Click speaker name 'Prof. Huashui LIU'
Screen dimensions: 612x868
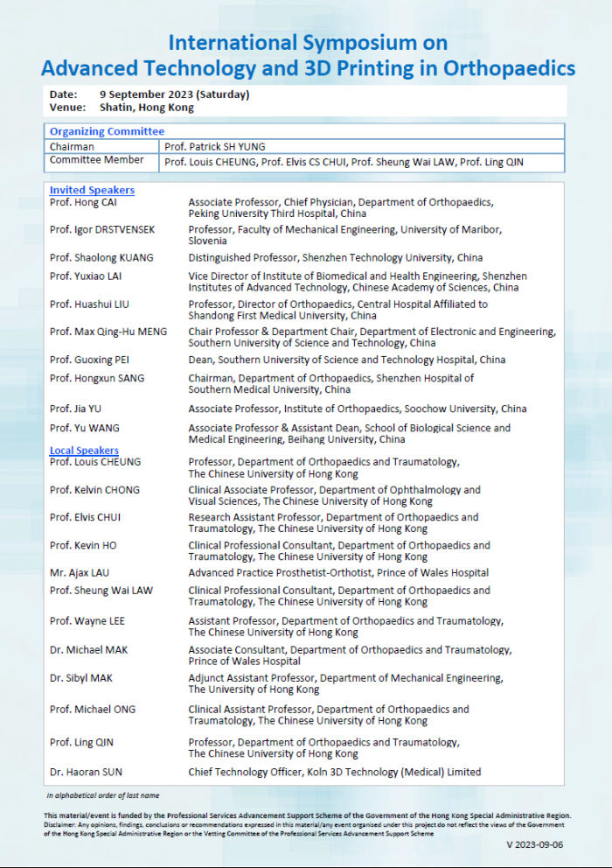tap(89, 304)
